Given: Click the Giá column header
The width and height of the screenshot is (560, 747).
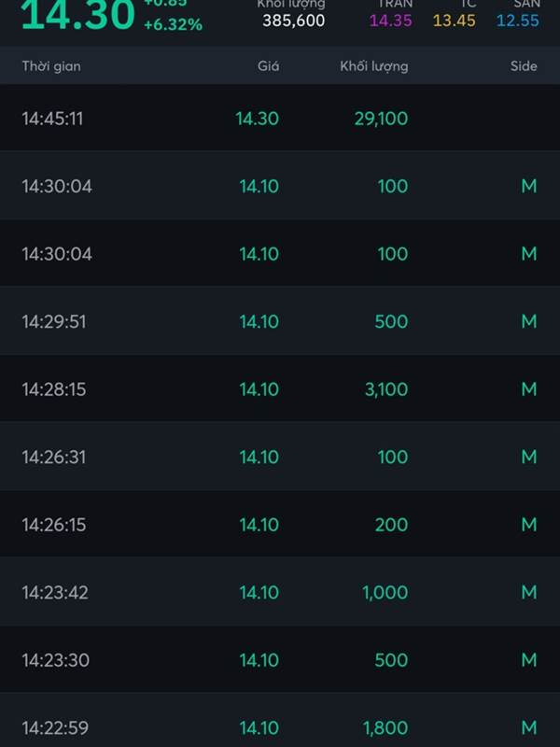Looking at the screenshot, I should [268, 66].
